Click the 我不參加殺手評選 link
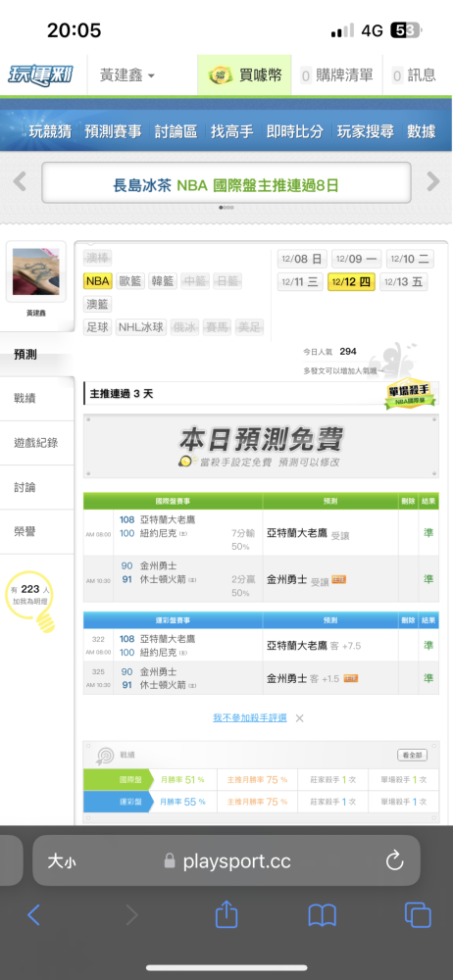The image size is (453, 980). click(250, 718)
